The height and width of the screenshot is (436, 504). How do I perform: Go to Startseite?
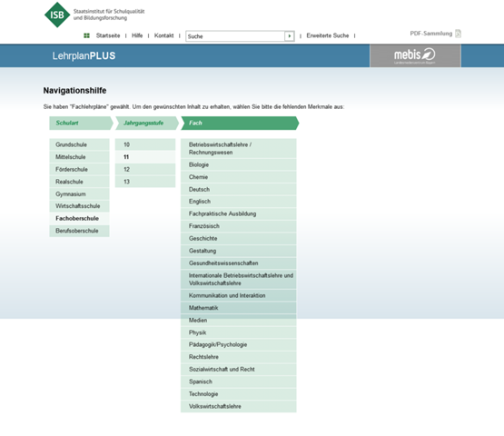pos(108,35)
